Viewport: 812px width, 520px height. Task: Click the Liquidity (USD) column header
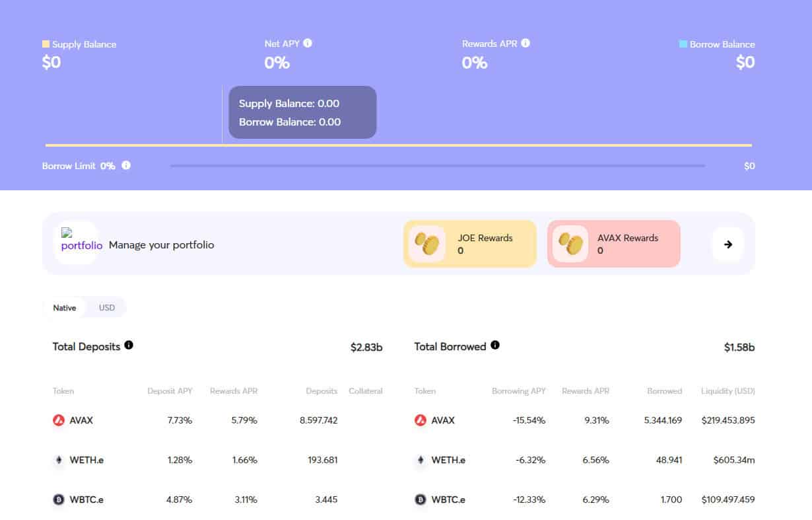point(727,391)
